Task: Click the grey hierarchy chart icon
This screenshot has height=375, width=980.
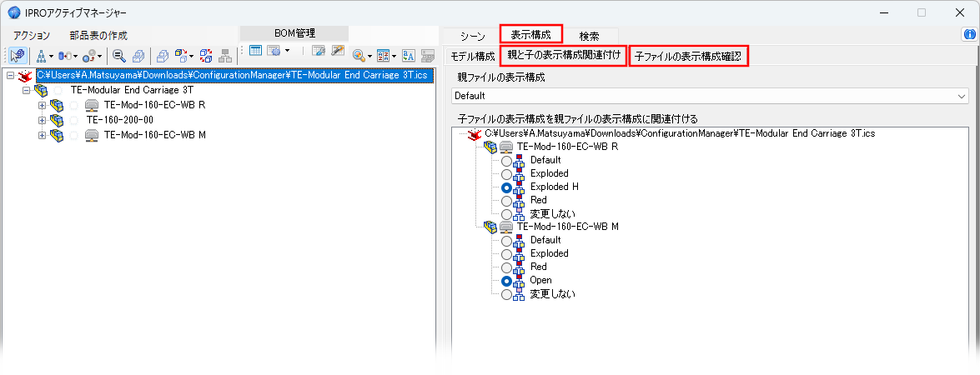Action: pos(225,56)
